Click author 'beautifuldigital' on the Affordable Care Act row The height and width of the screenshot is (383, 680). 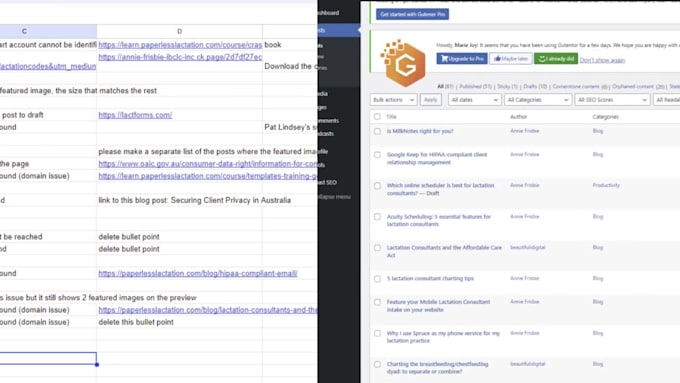point(527,247)
